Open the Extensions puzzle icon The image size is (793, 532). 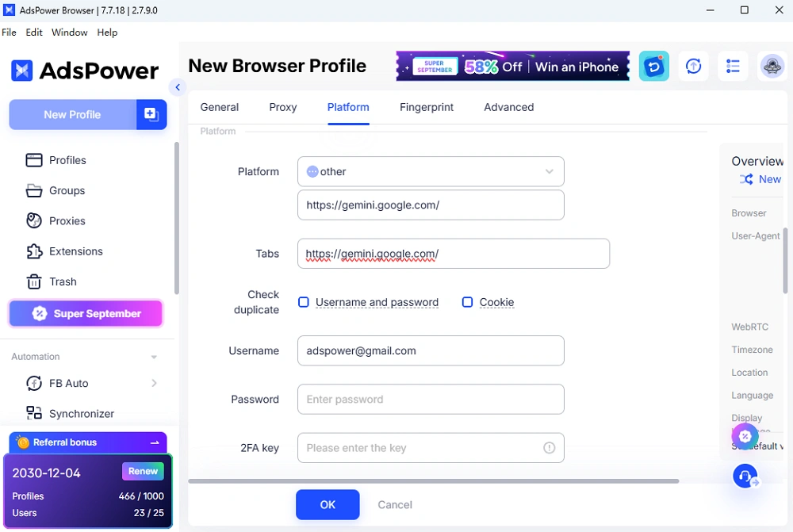click(x=34, y=251)
